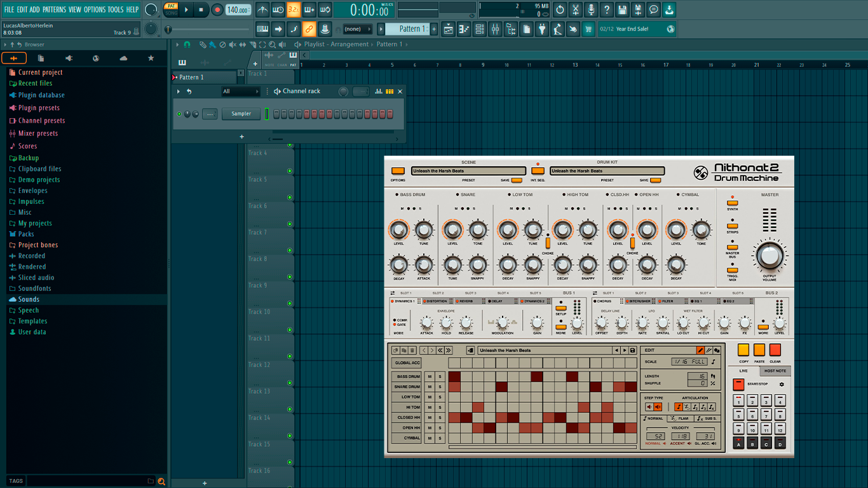The width and height of the screenshot is (868, 488).
Task: Click the Nithonat OPTIONS button
Action: pos(398,171)
